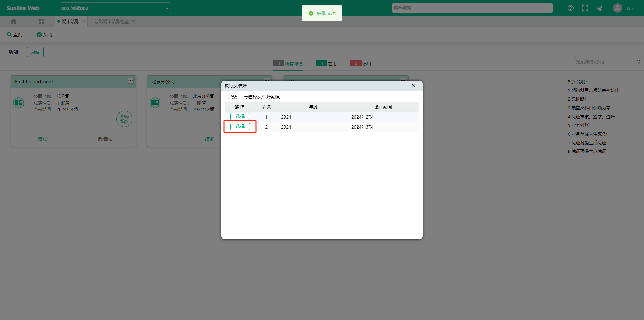Filter by 在用 account books
The width and height of the screenshot is (644, 320).
click(326, 63)
